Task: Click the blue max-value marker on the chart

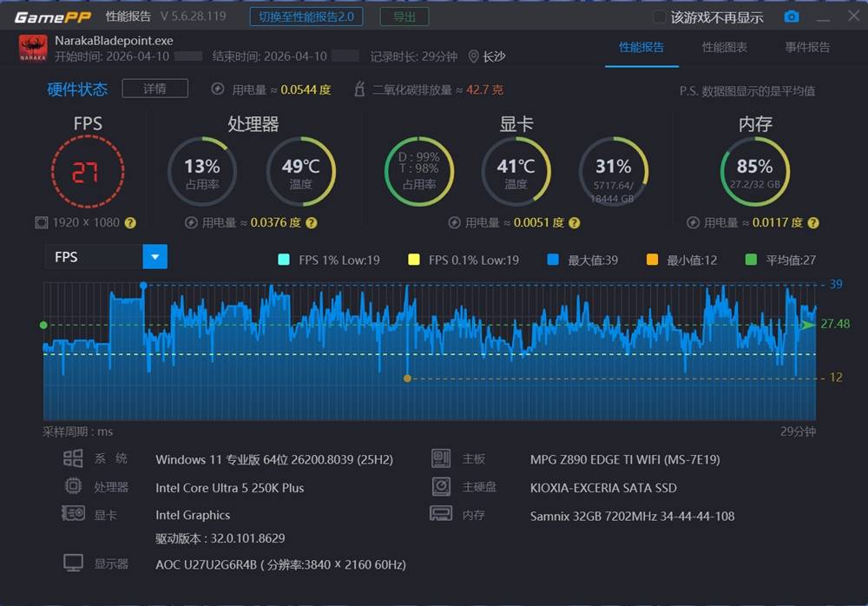Action: [143, 286]
